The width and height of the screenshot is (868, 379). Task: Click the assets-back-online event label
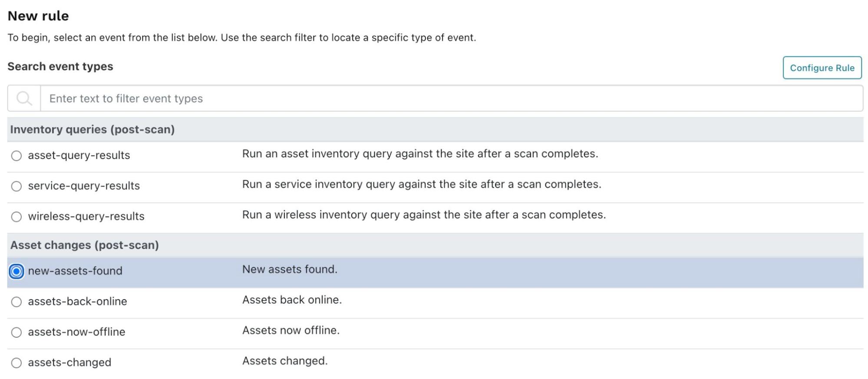77,302
